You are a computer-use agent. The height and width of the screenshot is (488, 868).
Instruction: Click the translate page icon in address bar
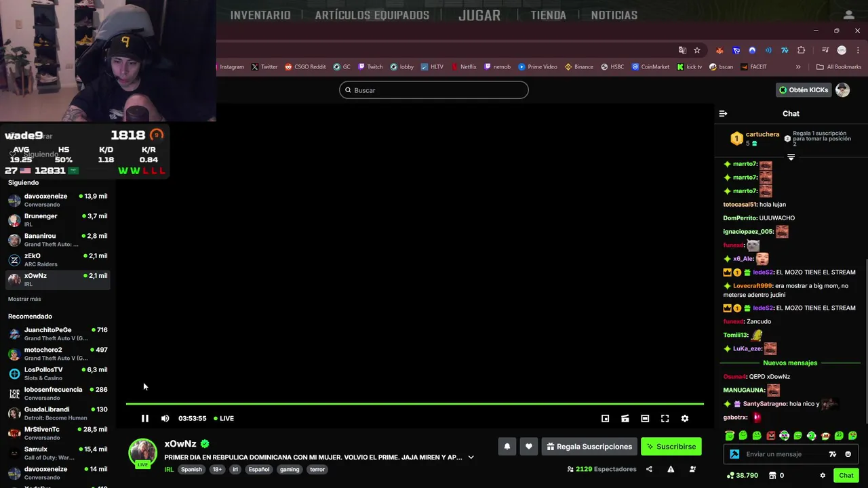click(x=682, y=50)
